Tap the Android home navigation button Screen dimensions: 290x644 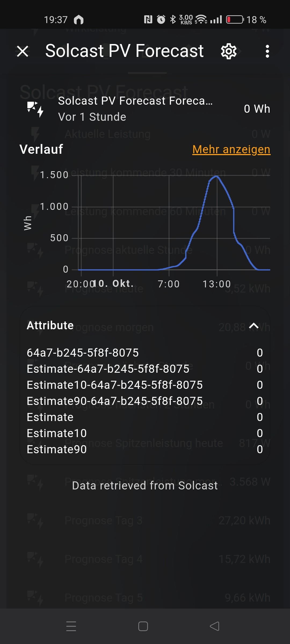143,627
